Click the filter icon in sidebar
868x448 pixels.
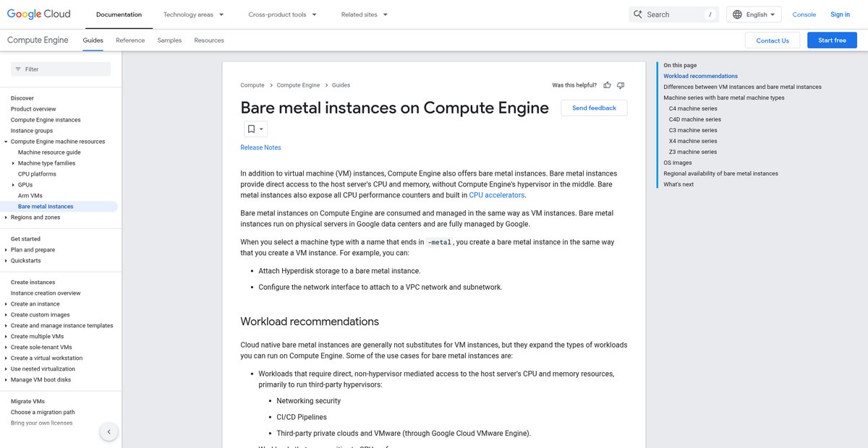(18, 69)
